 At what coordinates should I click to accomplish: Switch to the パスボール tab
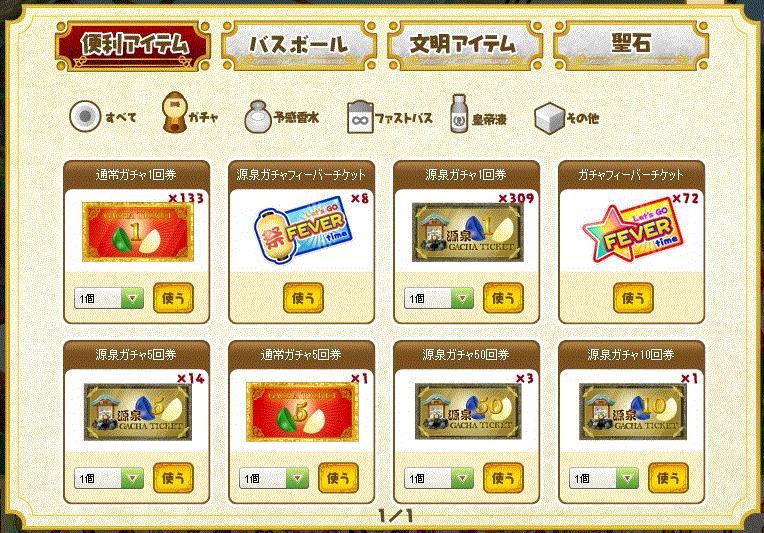[299, 45]
